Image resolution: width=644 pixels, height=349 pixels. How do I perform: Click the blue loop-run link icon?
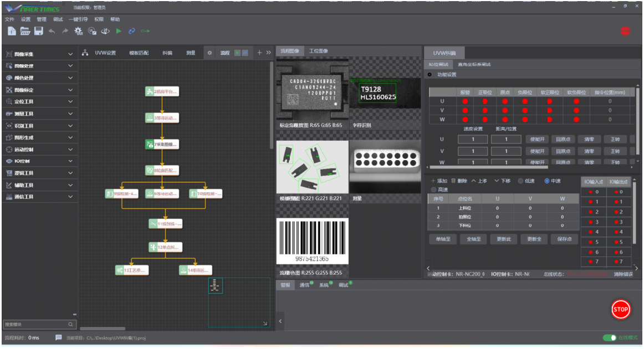tap(131, 31)
